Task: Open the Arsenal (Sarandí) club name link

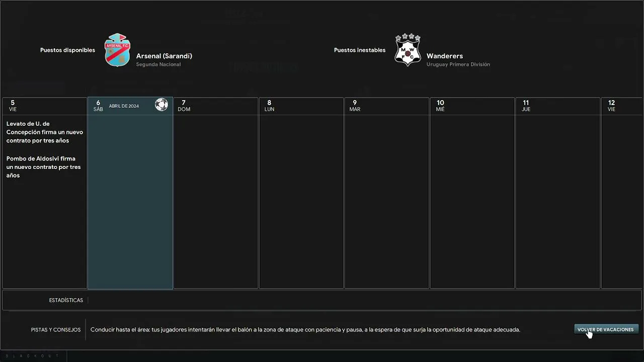Action: point(164,56)
